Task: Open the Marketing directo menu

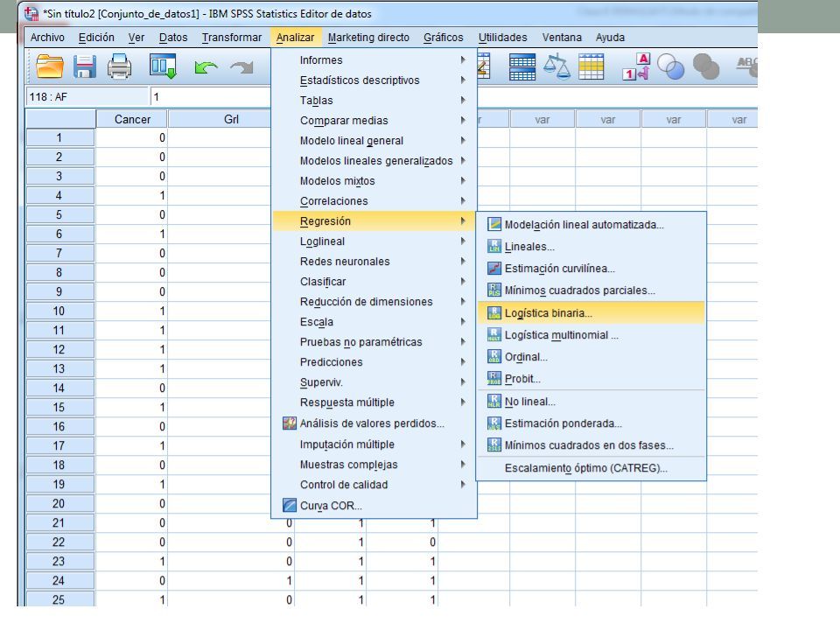Action: [x=368, y=38]
